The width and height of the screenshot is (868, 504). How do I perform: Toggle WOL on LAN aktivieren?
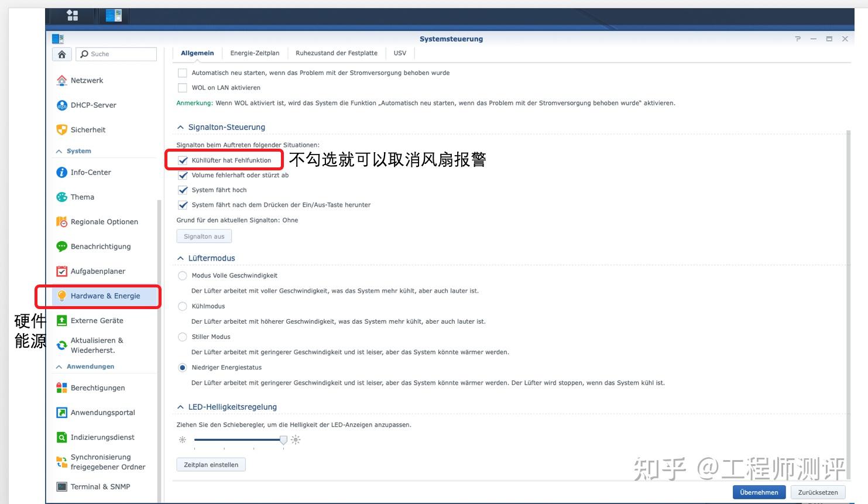tap(182, 87)
